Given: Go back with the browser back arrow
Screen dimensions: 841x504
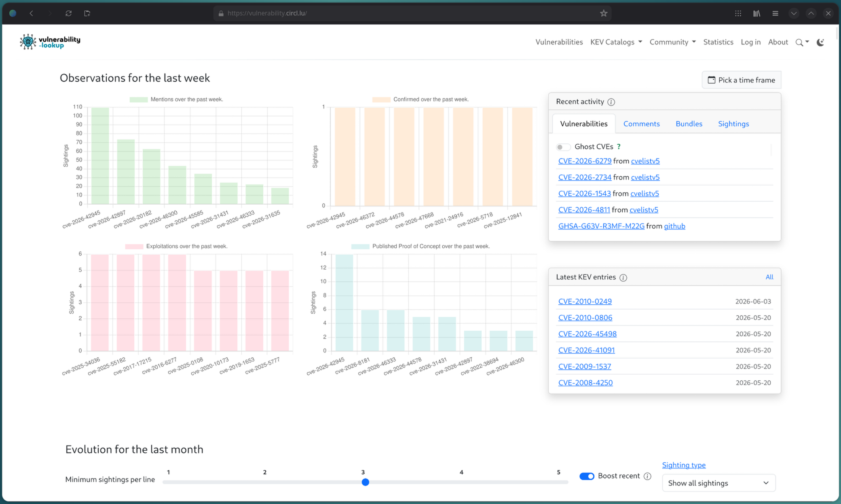Looking at the screenshot, I should tap(32, 13).
